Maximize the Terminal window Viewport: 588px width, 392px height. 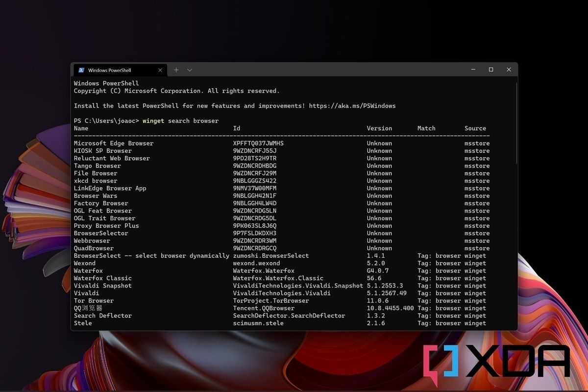(x=491, y=70)
